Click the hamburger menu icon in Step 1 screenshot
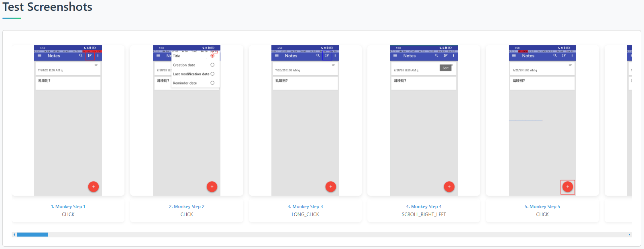 pos(39,56)
